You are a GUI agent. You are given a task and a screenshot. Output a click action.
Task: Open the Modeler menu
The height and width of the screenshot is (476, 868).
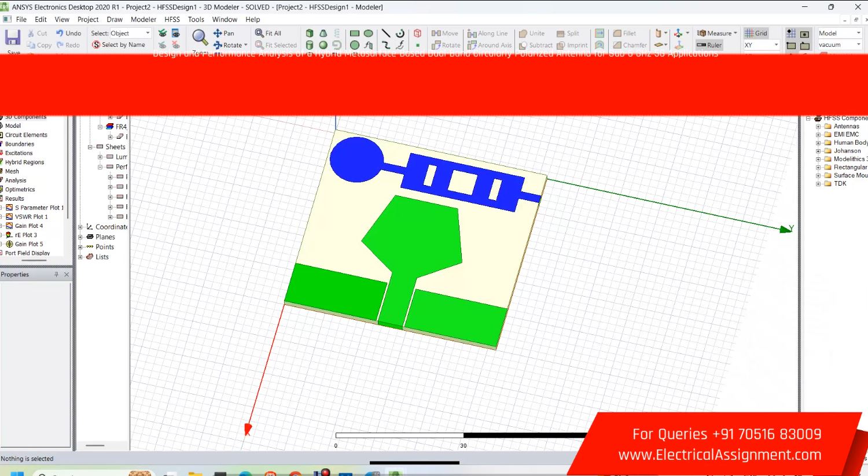(144, 20)
